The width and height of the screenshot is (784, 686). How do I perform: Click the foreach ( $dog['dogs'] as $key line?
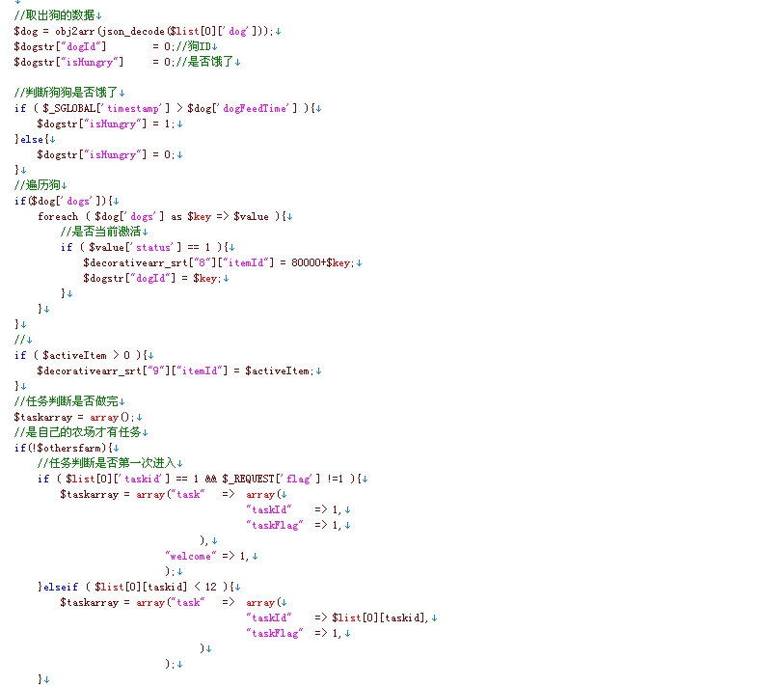(165, 216)
